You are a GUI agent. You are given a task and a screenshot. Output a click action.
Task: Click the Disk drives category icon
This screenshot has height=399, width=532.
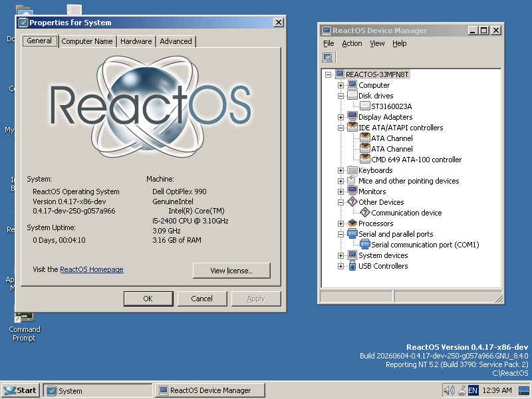click(x=352, y=96)
